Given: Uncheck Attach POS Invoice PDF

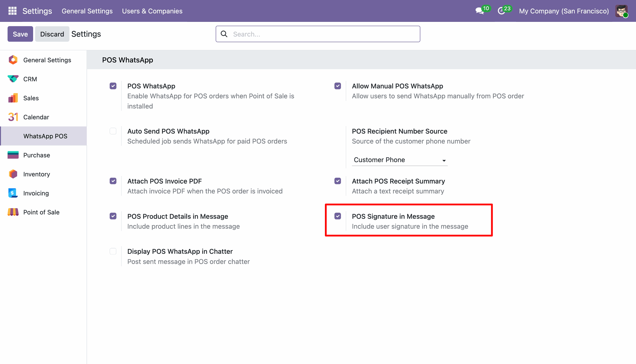Looking at the screenshot, I should pos(113,181).
